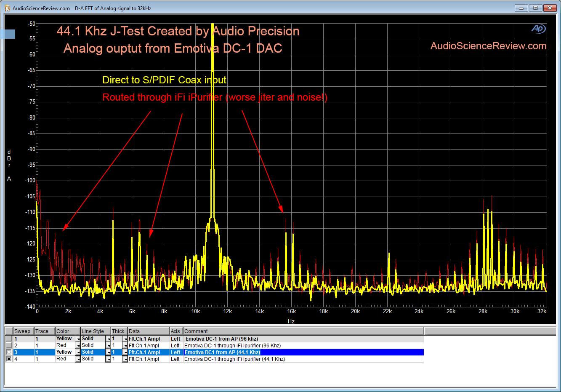Click the -100 amplitude axis tick label
The height and width of the screenshot is (392, 561).
coord(31,180)
